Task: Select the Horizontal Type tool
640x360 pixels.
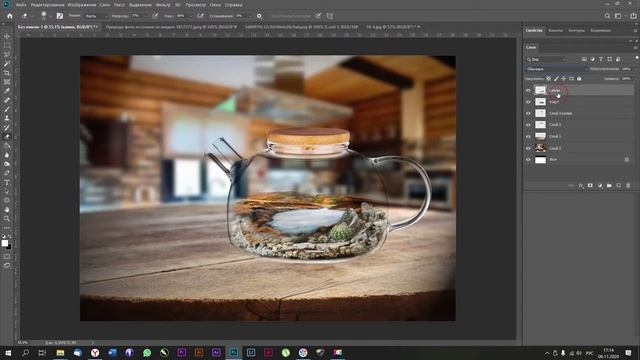Action: 7,182
